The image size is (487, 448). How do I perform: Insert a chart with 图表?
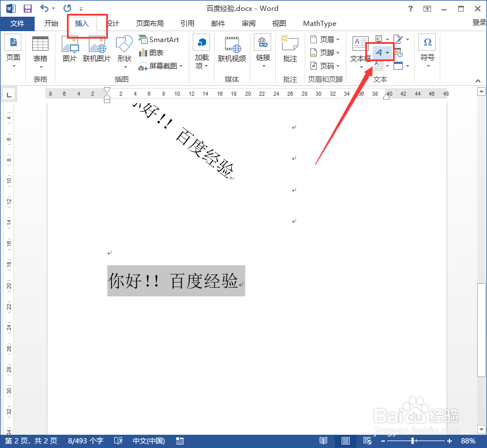coord(151,52)
